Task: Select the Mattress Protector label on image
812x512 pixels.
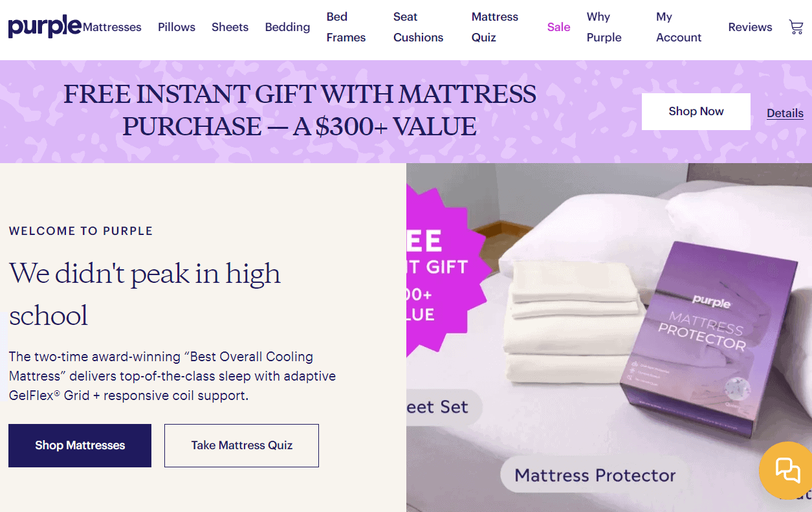Action: (x=595, y=475)
